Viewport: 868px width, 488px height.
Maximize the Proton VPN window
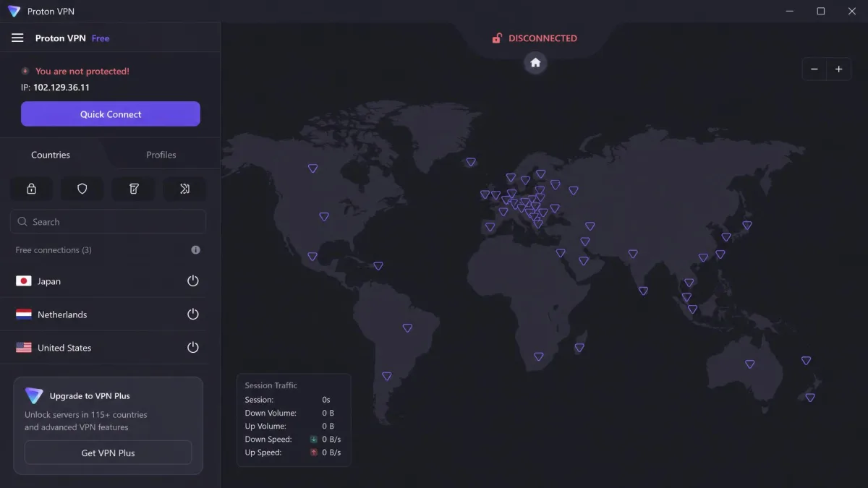821,11
